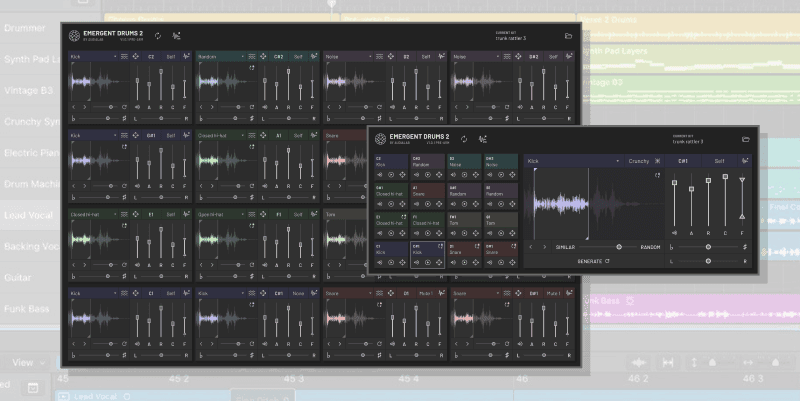800x401 pixels.
Task: Select the F1 Closed hi-hat pad in small window
Action: click(428, 220)
